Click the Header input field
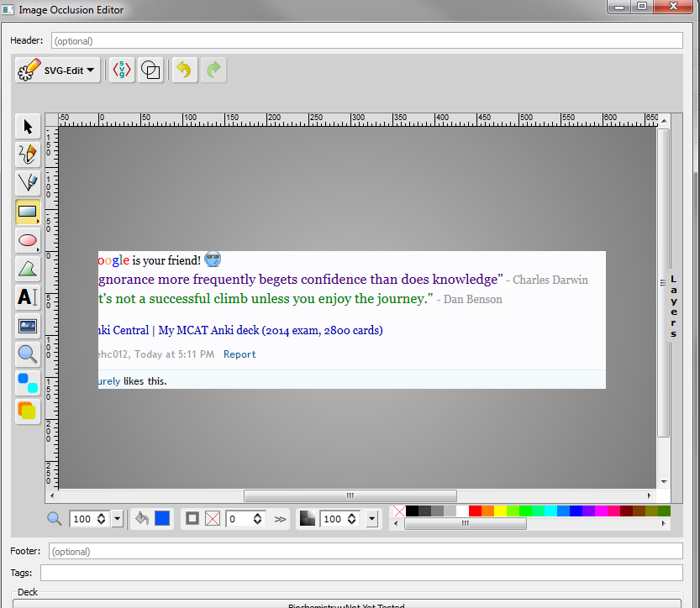The width and height of the screenshot is (700, 608). click(x=366, y=40)
